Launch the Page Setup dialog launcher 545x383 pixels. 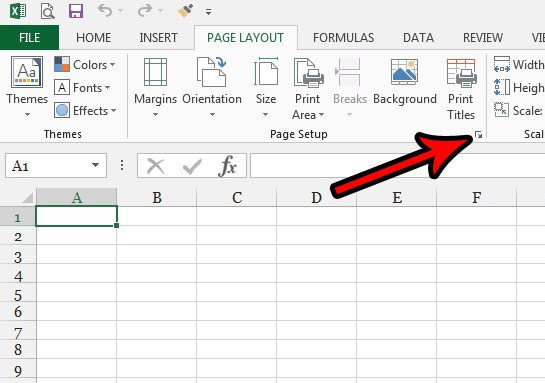[x=478, y=135]
